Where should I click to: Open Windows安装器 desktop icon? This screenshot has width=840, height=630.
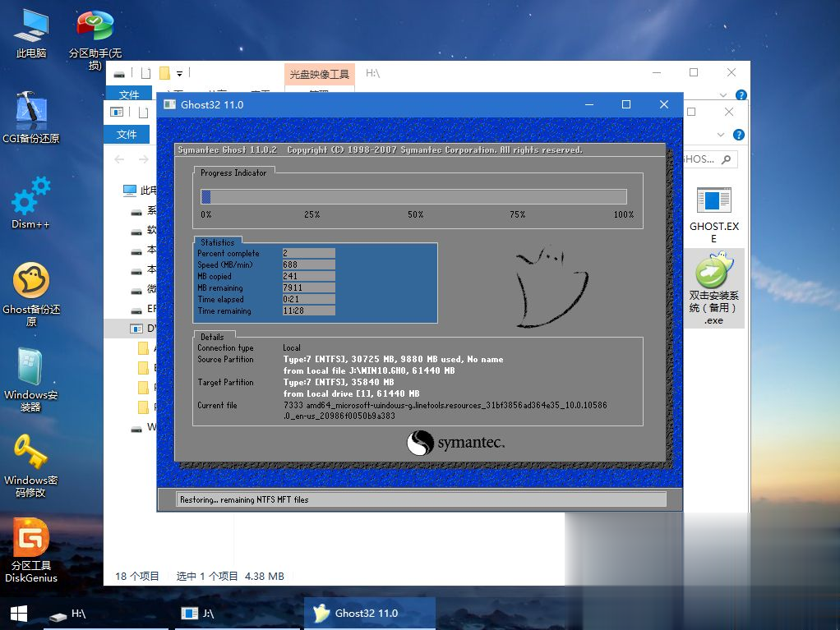click(31, 380)
